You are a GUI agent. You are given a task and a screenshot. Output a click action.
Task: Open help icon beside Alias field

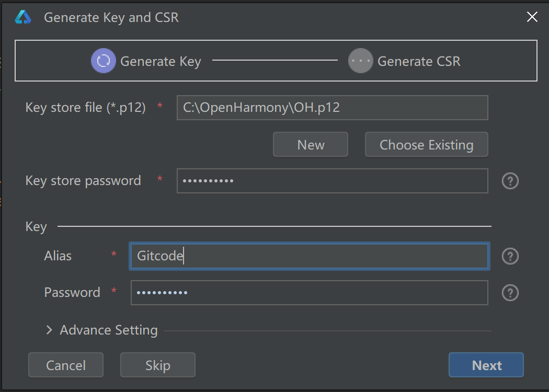(x=510, y=256)
